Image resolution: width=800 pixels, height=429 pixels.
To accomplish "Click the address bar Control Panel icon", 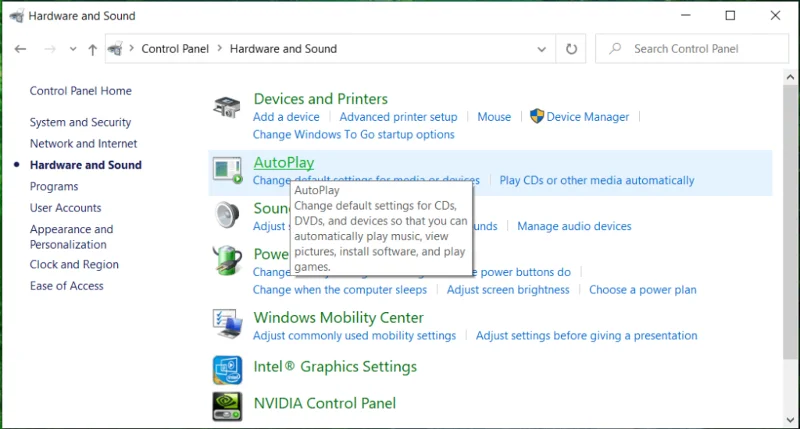I will click(115, 49).
